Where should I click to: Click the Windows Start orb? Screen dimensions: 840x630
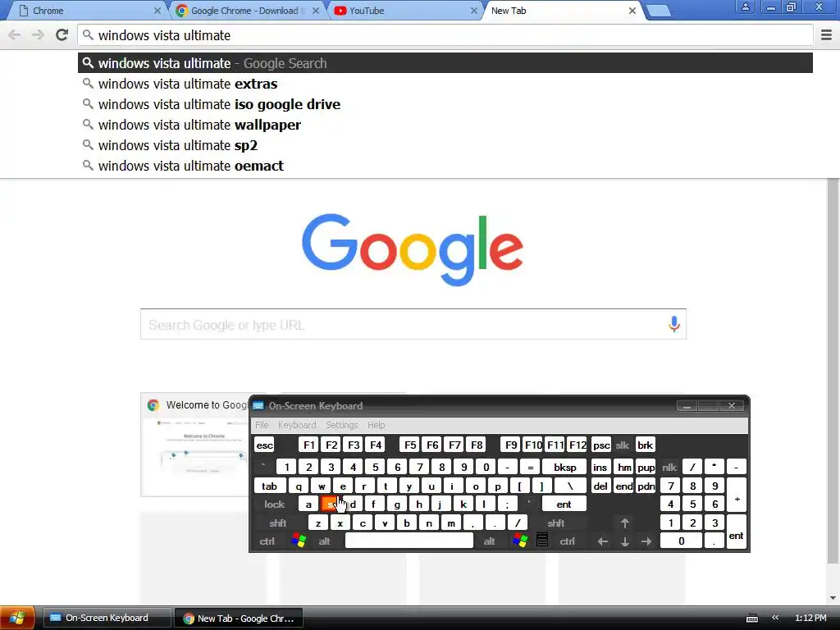point(17,618)
